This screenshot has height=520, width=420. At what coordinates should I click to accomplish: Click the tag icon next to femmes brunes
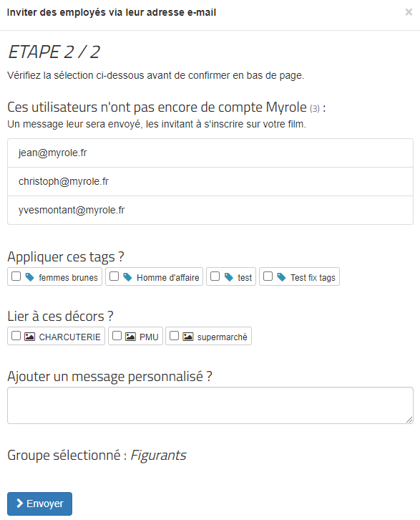[x=30, y=277]
